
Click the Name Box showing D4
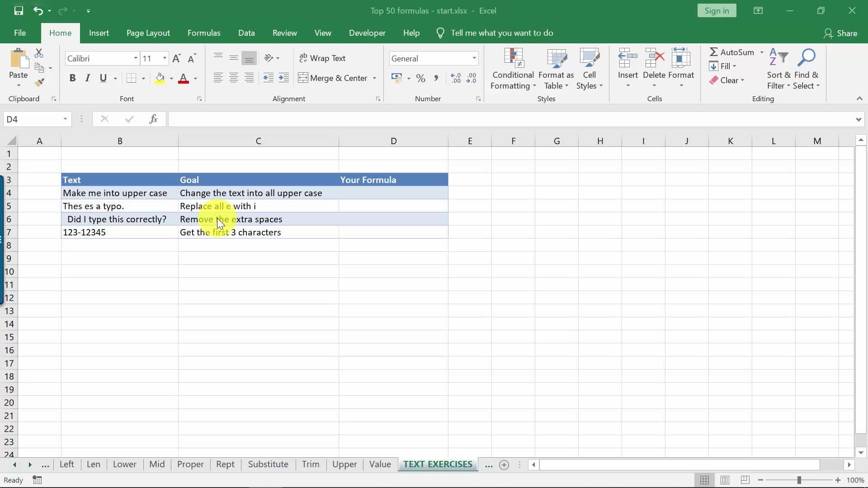click(32, 119)
